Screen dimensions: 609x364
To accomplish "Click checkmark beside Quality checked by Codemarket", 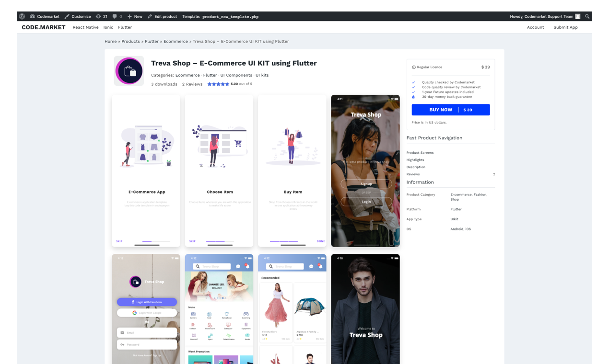I will pos(413,82).
